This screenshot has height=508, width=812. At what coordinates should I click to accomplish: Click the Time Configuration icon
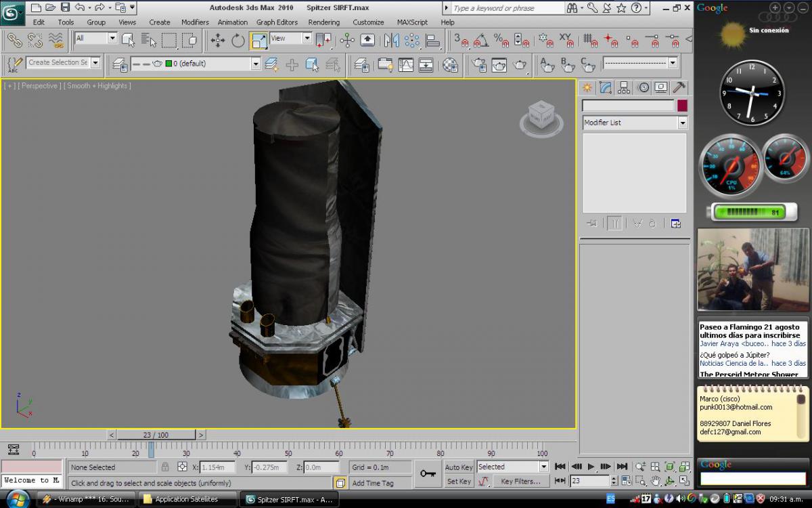point(627,481)
